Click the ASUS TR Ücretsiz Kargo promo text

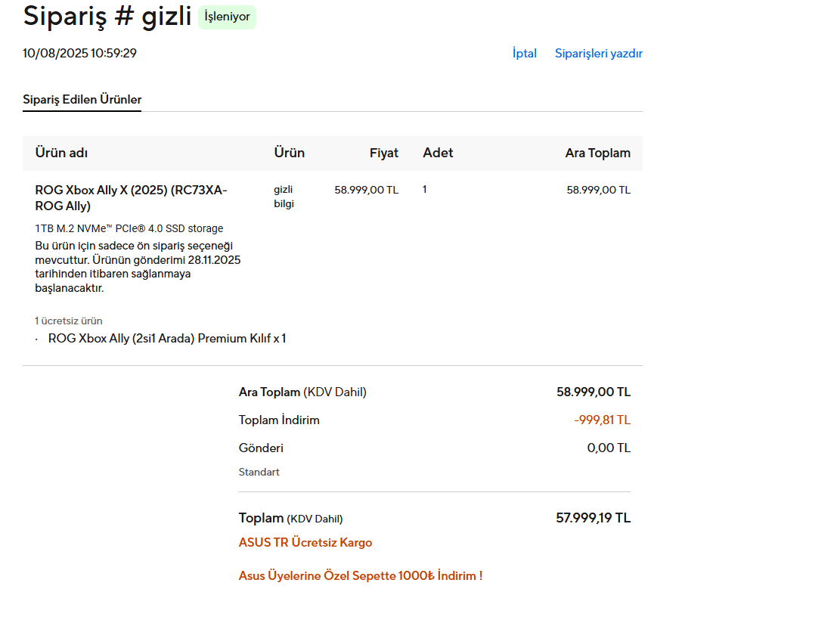pyautogui.click(x=305, y=543)
